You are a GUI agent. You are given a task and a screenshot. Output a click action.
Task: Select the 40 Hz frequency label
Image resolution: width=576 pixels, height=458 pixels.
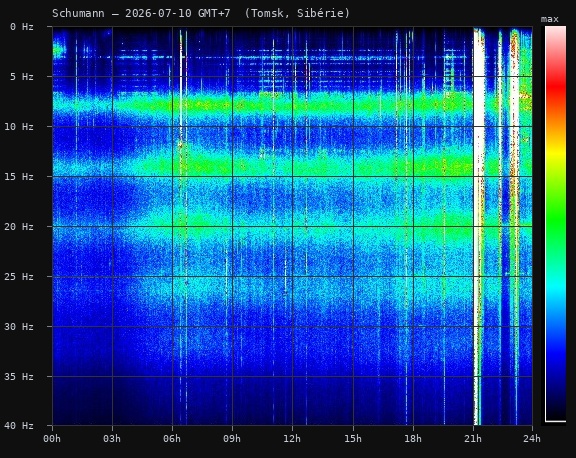click(x=19, y=425)
